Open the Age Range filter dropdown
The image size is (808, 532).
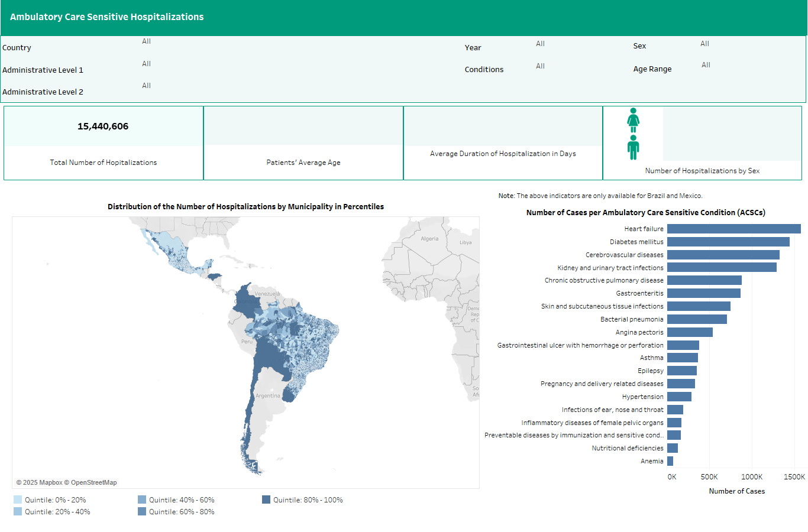706,65
